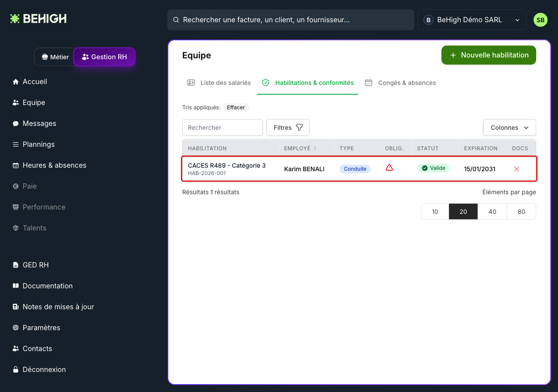Click the Karim BENALI employee cell
This screenshot has width=558, height=392.
(x=304, y=169)
